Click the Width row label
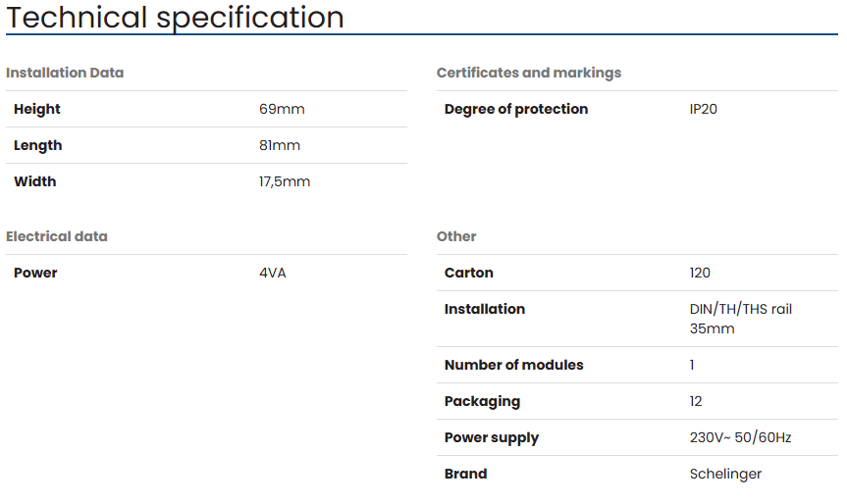 [35, 181]
